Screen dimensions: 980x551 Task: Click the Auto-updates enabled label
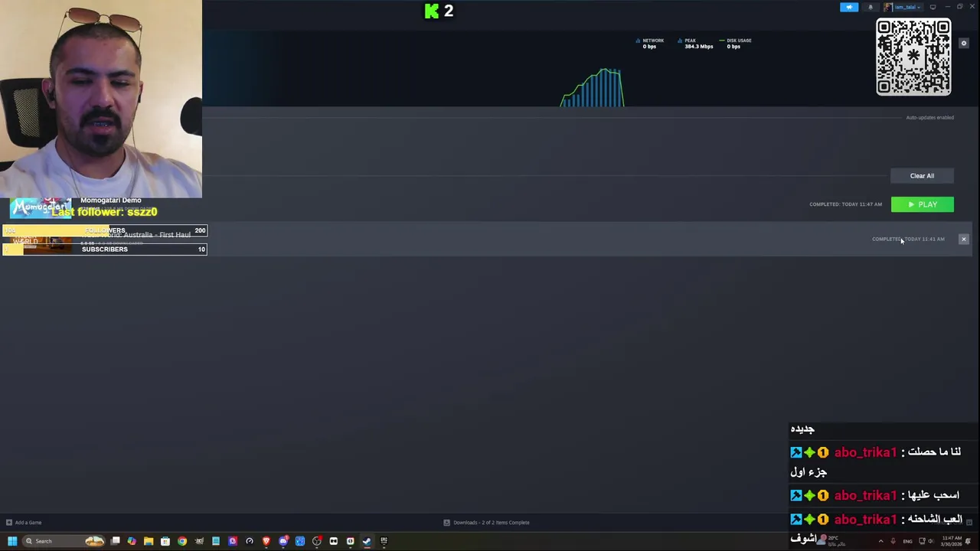coord(929,118)
